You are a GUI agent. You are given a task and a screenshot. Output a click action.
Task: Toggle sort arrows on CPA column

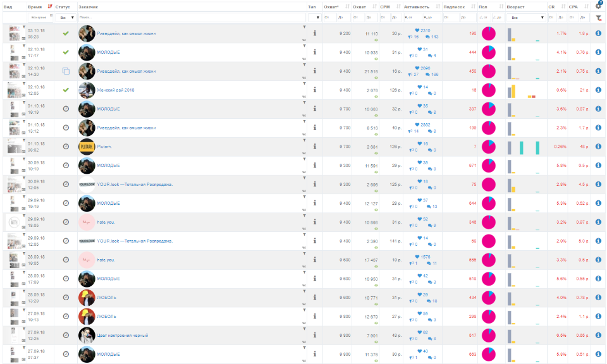click(587, 6)
